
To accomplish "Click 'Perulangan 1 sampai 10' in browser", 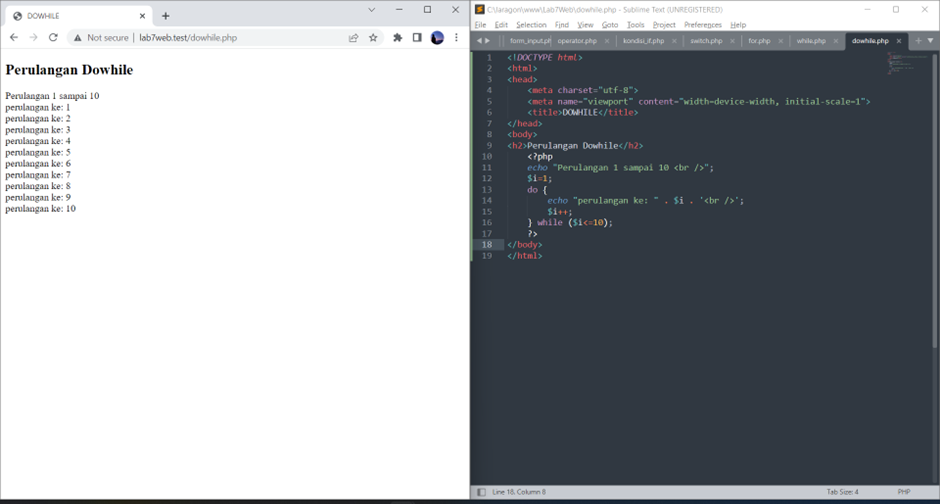I will (x=52, y=96).
